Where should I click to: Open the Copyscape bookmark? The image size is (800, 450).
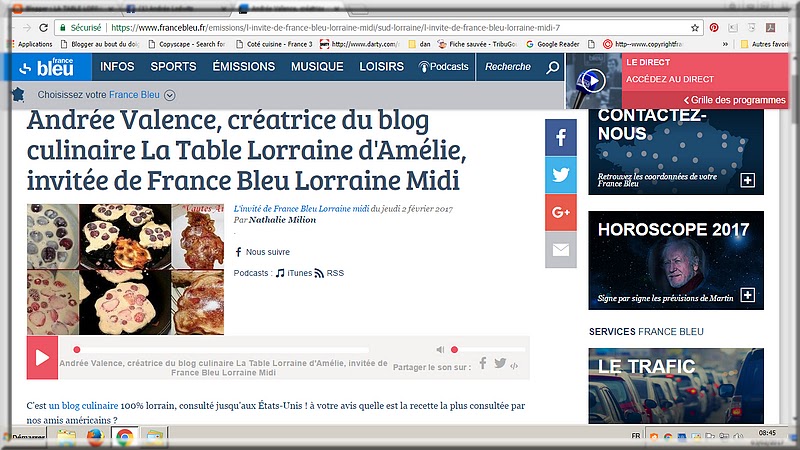point(187,44)
